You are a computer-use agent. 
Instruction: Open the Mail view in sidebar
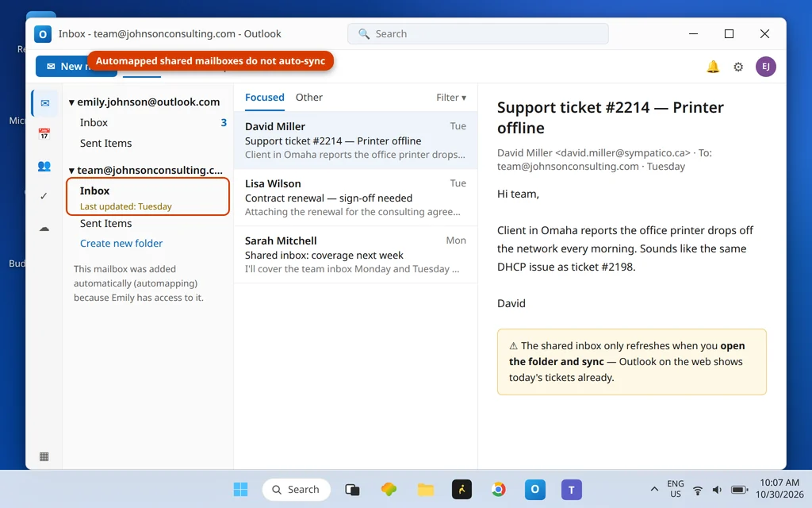point(44,103)
